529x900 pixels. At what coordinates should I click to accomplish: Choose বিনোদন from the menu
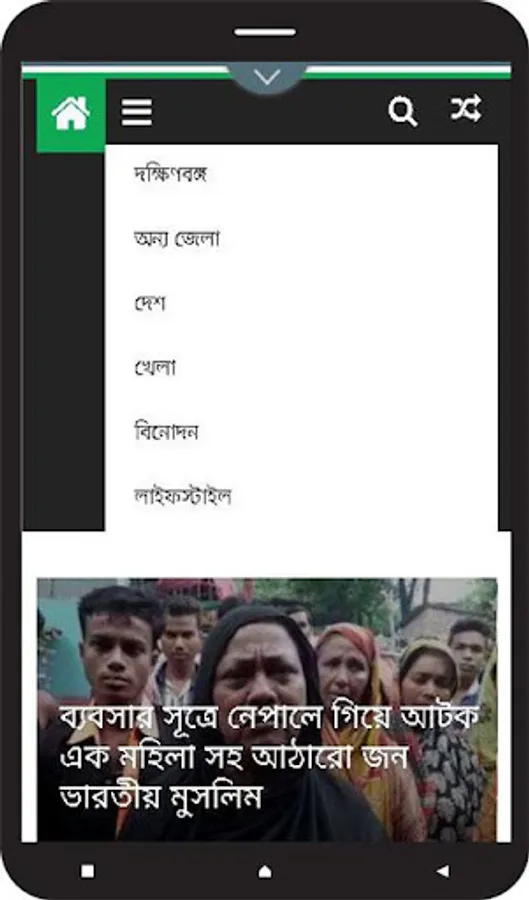[166, 431]
